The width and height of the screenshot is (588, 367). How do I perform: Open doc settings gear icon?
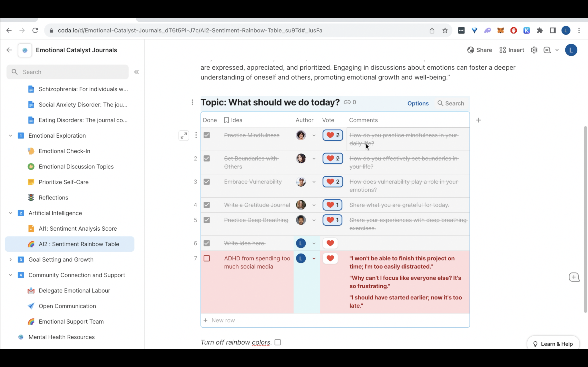coord(534,50)
